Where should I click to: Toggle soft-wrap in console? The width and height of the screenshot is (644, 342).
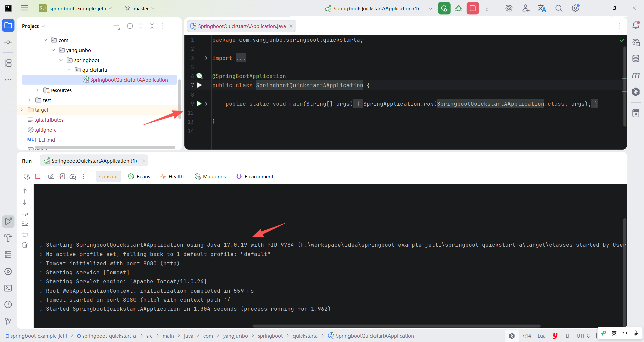tap(25, 213)
